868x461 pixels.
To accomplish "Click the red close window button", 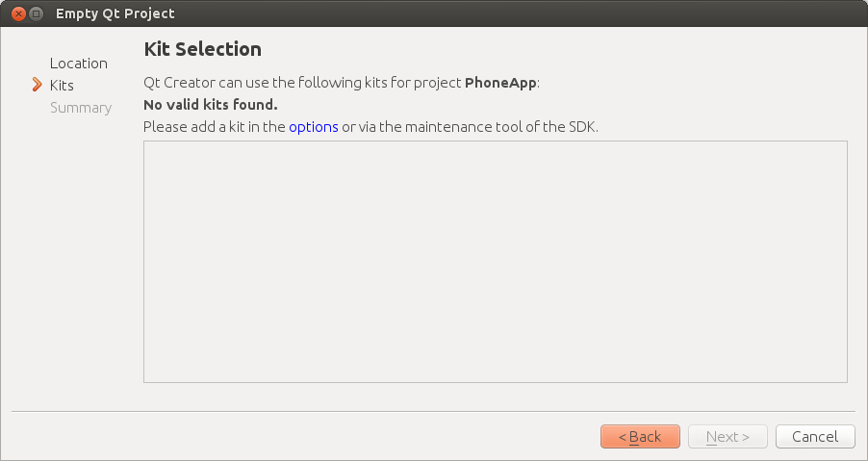I will 17,14.
